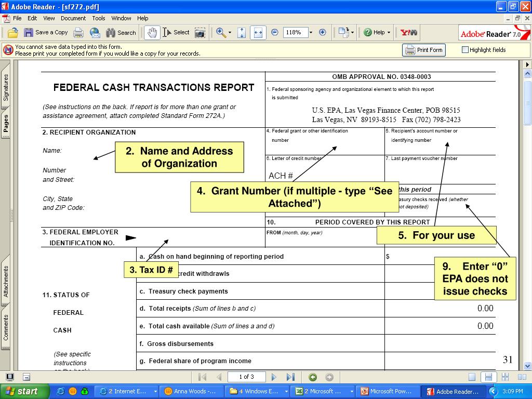The height and width of the screenshot is (399, 532).
Task: Click the zoom out minus button
Action: pyautogui.click(x=275, y=33)
